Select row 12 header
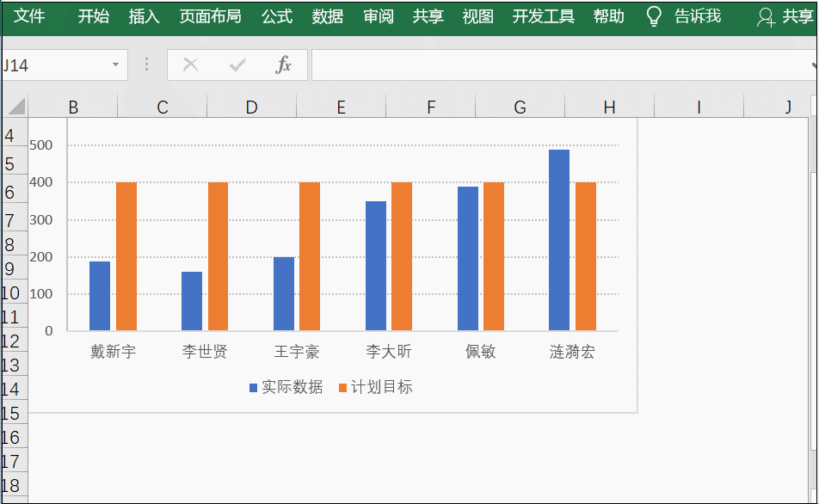 click(14, 341)
